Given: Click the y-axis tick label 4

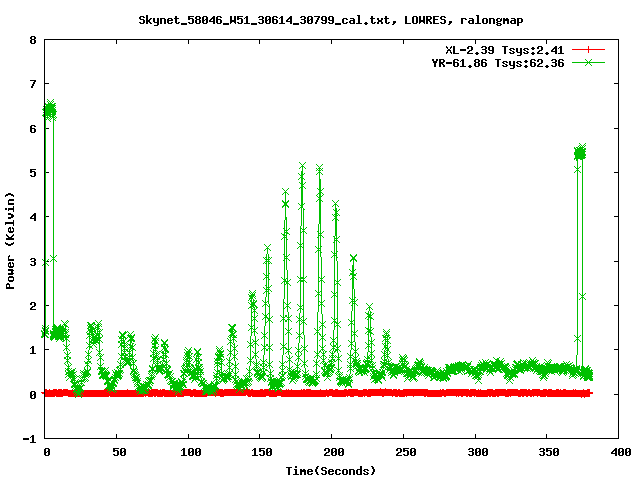Looking at the screenshot, I should click(x=33, y=218).
